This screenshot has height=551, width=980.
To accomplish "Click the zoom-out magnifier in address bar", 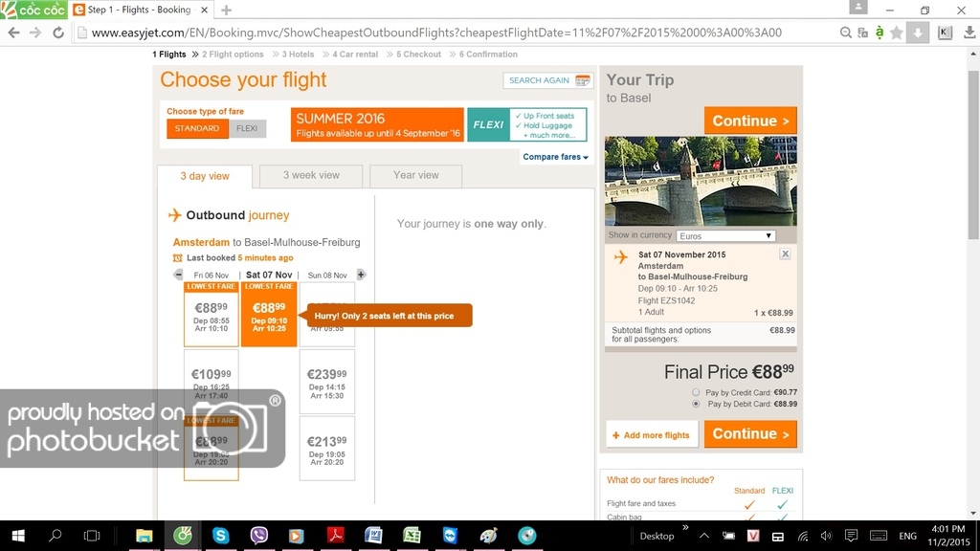I will [846, 33].
